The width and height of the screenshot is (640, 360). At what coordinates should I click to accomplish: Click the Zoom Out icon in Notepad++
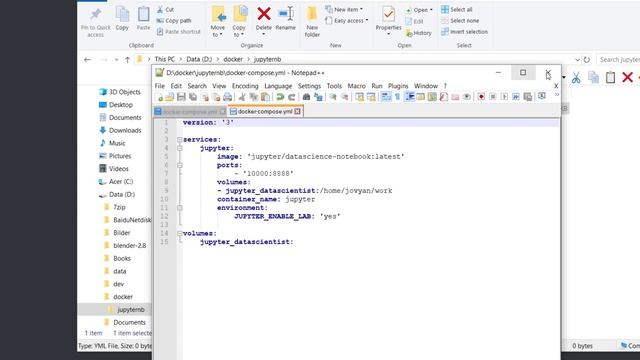point(344,97)
